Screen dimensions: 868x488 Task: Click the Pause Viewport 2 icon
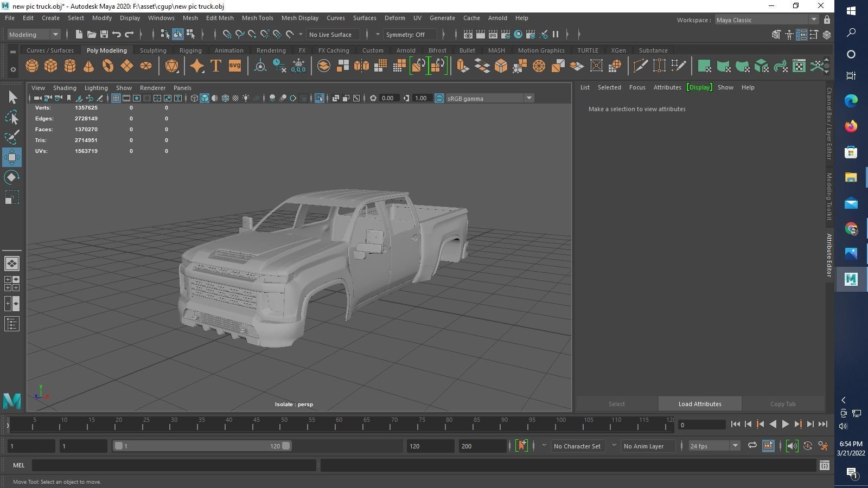[x=556, y=34]
